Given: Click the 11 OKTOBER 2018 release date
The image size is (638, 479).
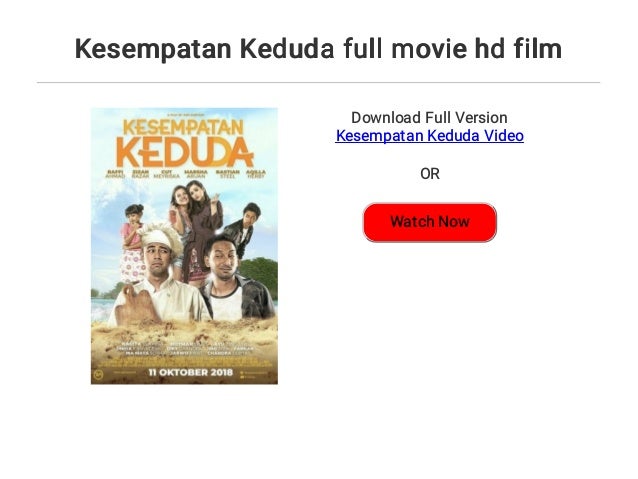Looking at the screenshot, I should pos(190,372).
